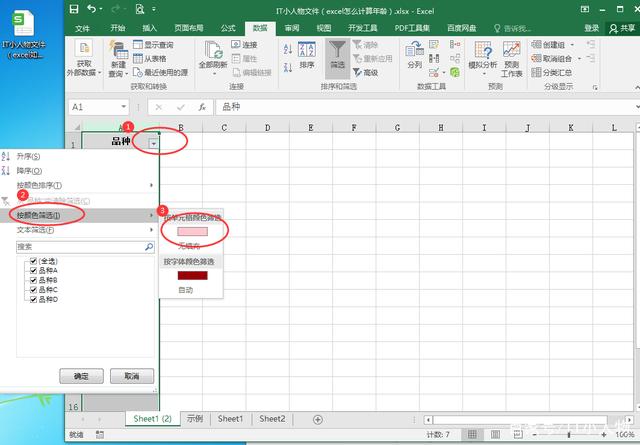Click the 分列 text to columns button
640x445 pixels.
(x=415, y=55)
